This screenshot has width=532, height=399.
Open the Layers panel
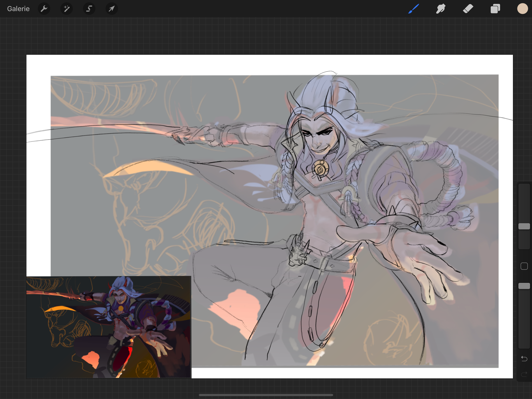(495, 9)
